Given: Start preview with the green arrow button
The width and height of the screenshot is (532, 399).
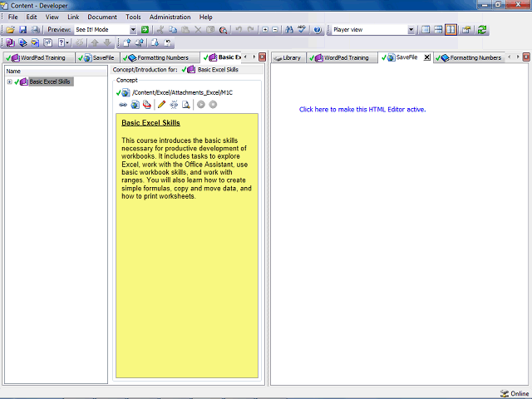Looking at the screenshot, I should point(145,30).
